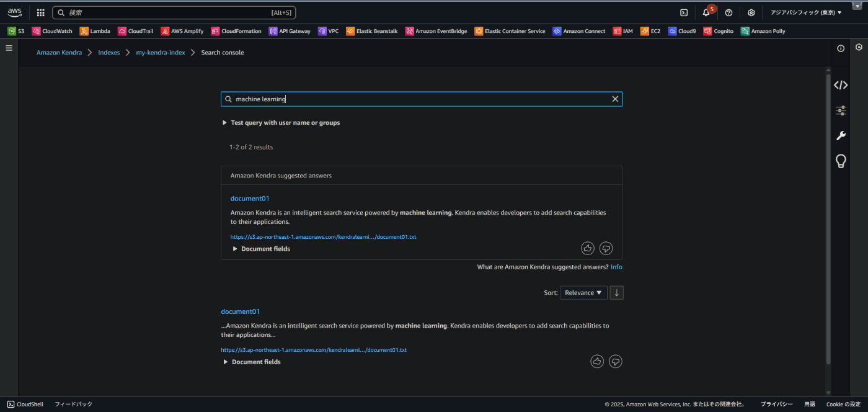This screenshot has height=412, width=868.
Task: Open the S3 URL under suggested answer
Action: tap(323, 237)
